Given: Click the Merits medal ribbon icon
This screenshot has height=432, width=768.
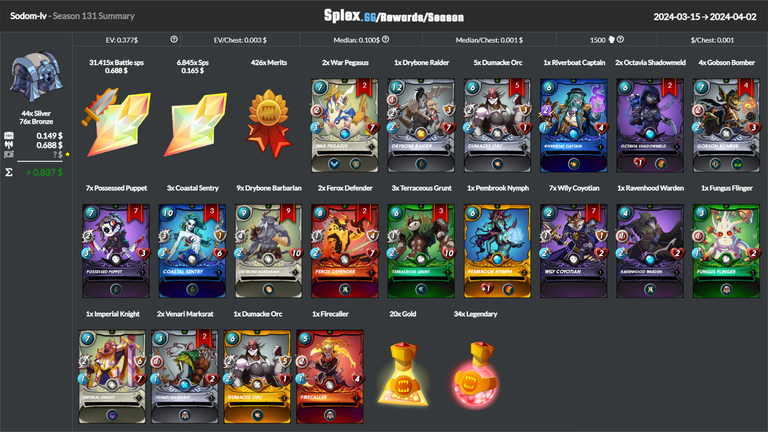Looking at the screenshot, I should pos(268,123).
